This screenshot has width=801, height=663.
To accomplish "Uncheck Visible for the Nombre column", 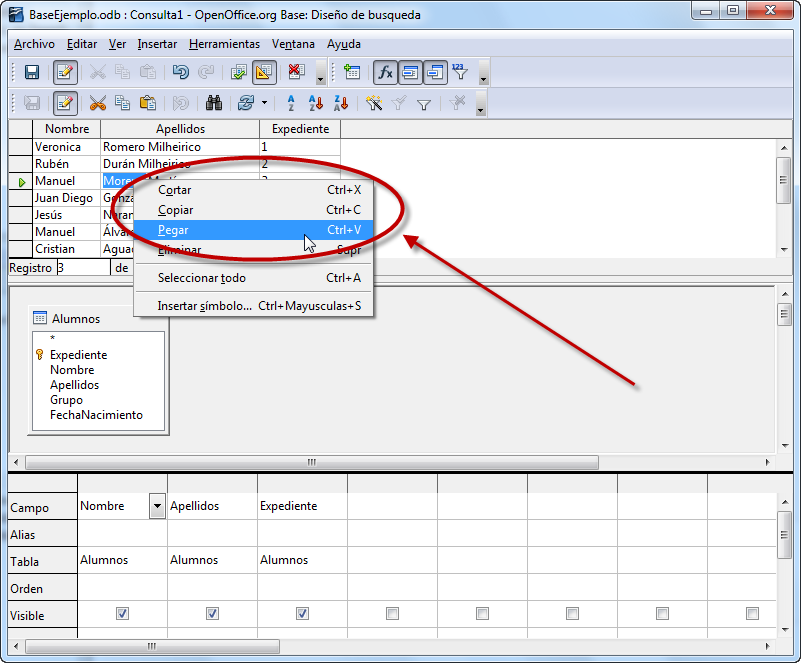I will pos(122,613).
